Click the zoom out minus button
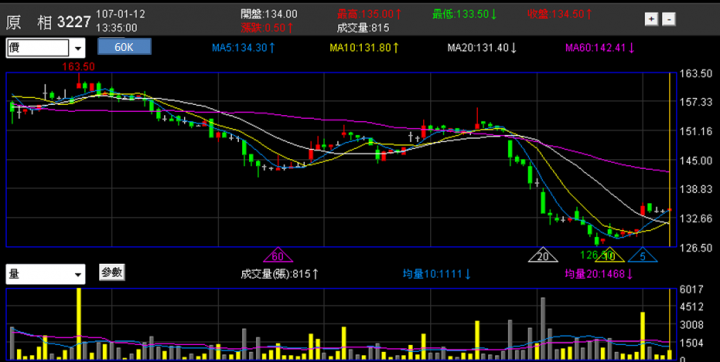 pyautogui.click(x=669, y=19)
